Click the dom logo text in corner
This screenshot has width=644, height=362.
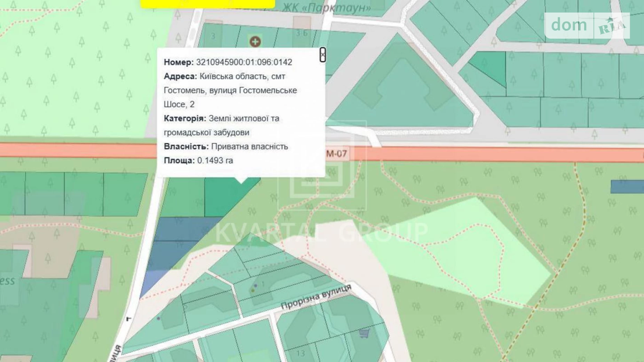click(x=569, y=25)
